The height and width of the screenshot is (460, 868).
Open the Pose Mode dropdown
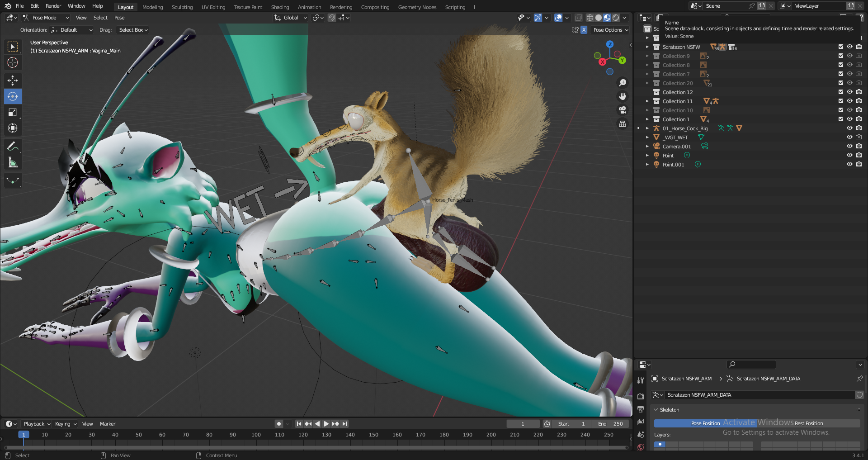(47, 18)
